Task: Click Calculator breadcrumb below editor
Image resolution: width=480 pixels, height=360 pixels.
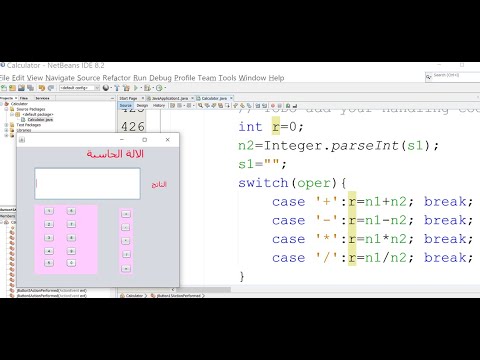Action: coord(134,295)
